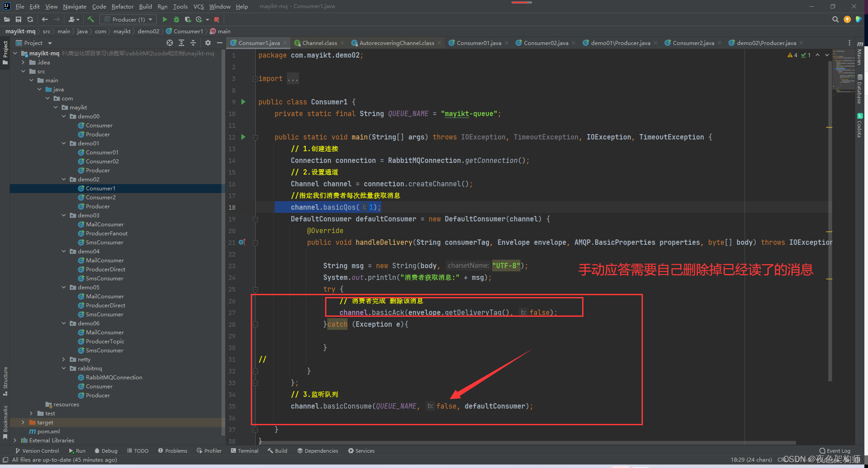Open the VCS menu
868x468 pixels.
[199, 6]
